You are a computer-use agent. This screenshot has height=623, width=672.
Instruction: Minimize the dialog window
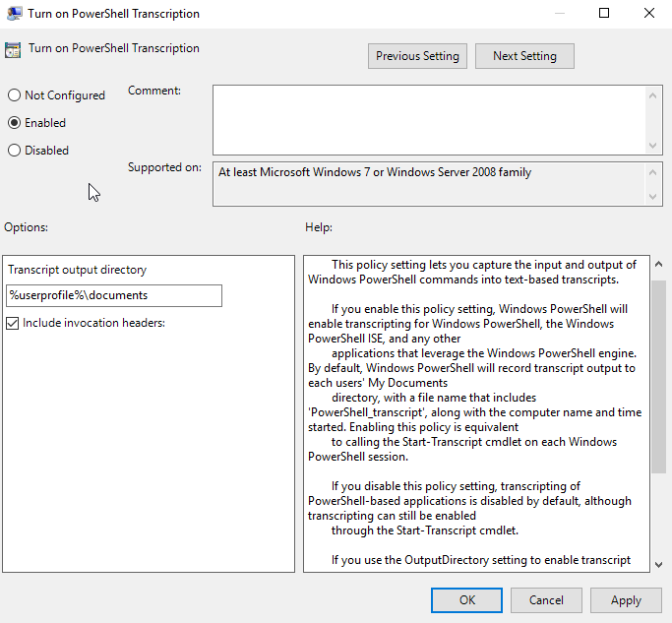[559, 13]
